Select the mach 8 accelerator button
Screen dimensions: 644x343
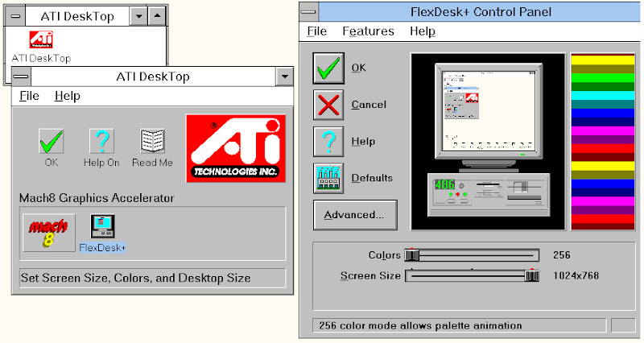(x=49, y=233)
